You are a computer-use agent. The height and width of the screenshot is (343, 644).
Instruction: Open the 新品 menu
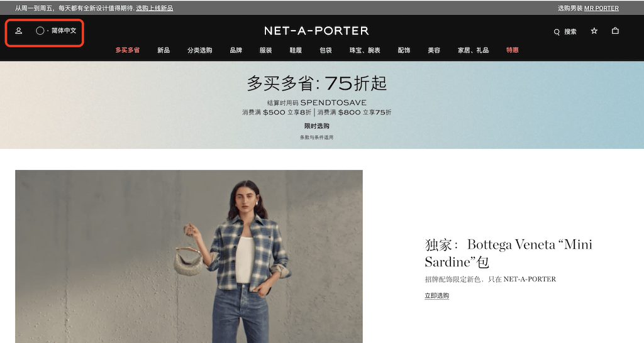pos(164,50)
